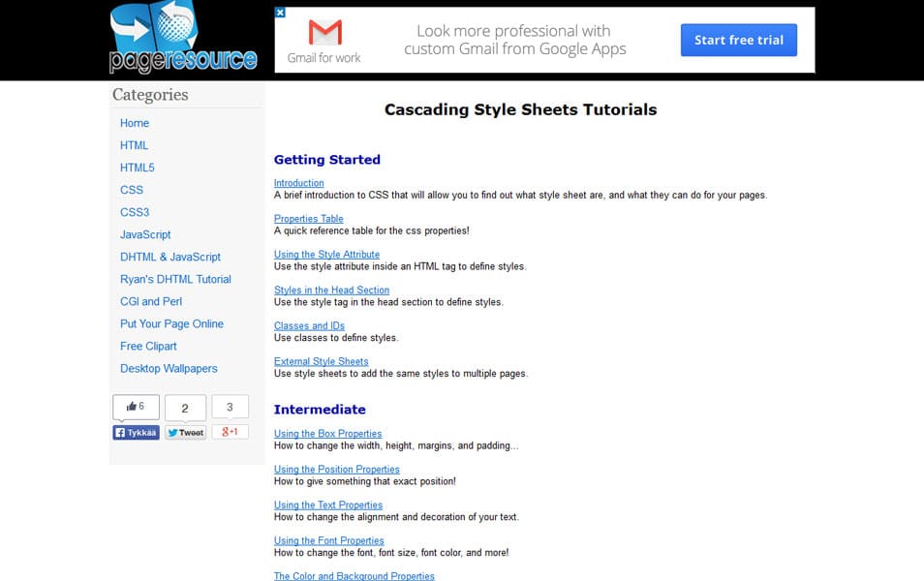Click the Google +1 button
This screenshot has width=924, height=581.
tap(230, 432)
